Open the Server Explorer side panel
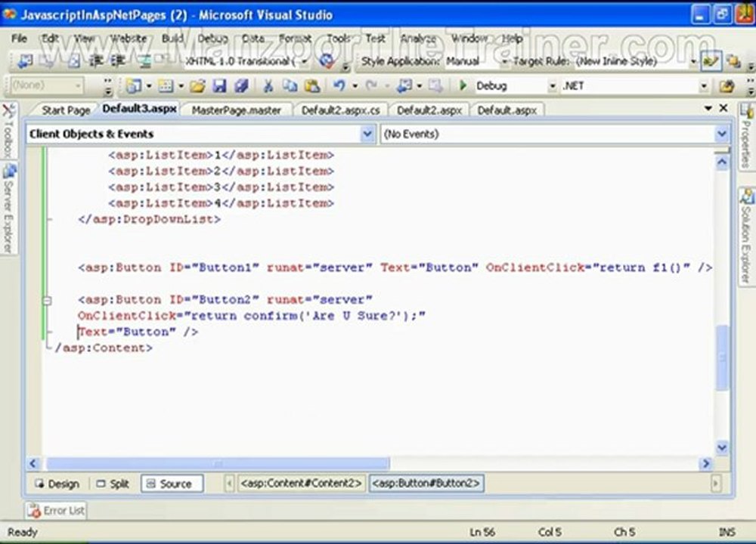This screenshot has height=544, width=756. pos(8,209)
